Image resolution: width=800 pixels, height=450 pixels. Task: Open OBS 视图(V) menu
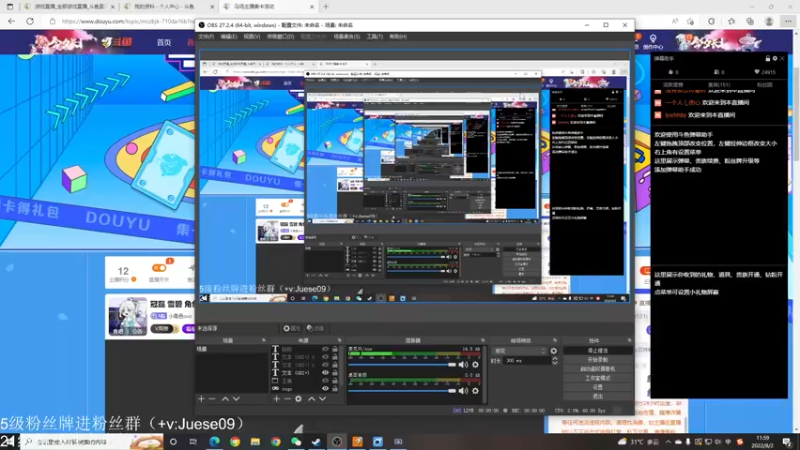pos(252,37)
